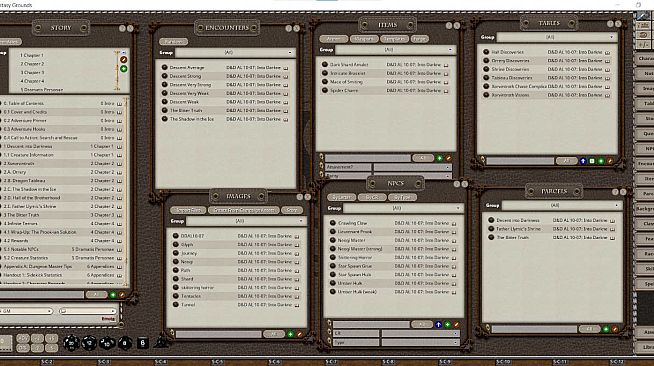Click the NPCs window edit pencil icon
Image resolution: width=654 pixels, height=366 pixels.
click(457, 324)
